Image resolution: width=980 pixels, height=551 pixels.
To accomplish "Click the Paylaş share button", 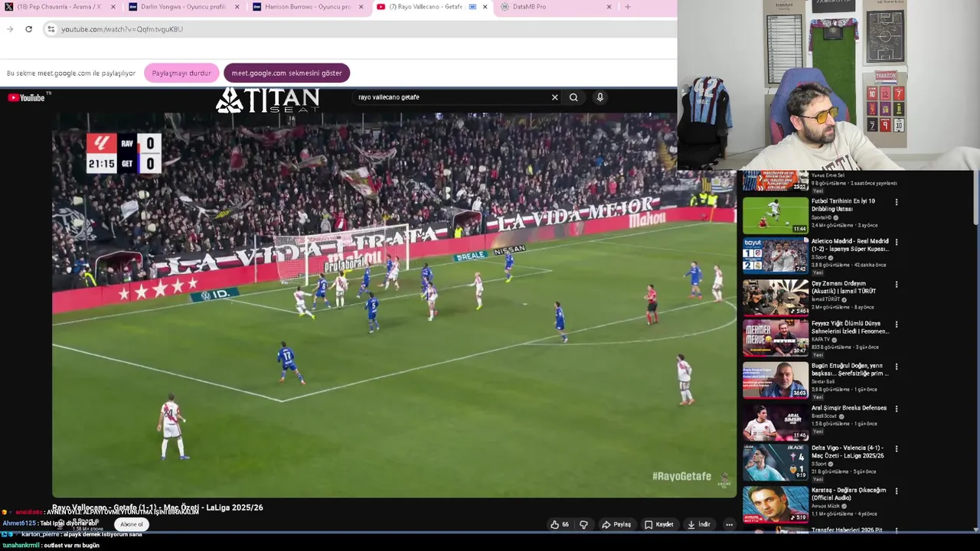I will coord(616,524).
